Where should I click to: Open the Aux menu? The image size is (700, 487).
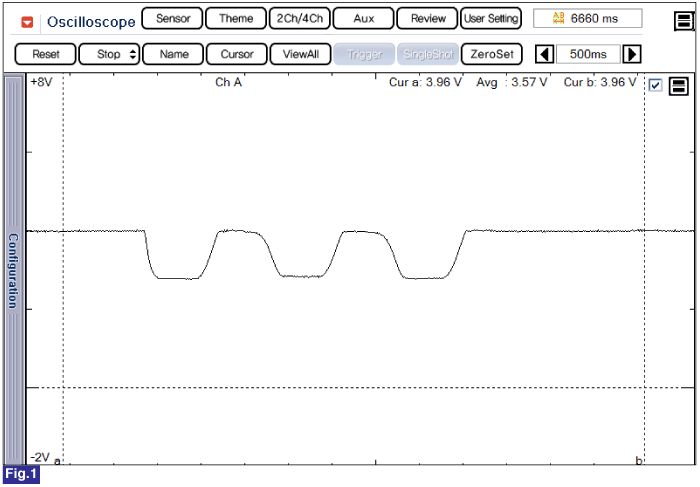pyautogui.click(x=363, y=19)
